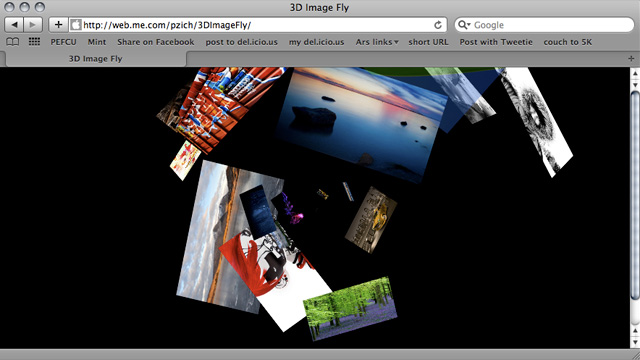Click the short URL bookmark
Screen dimensions: 640x360
click(x=428, y=42)
